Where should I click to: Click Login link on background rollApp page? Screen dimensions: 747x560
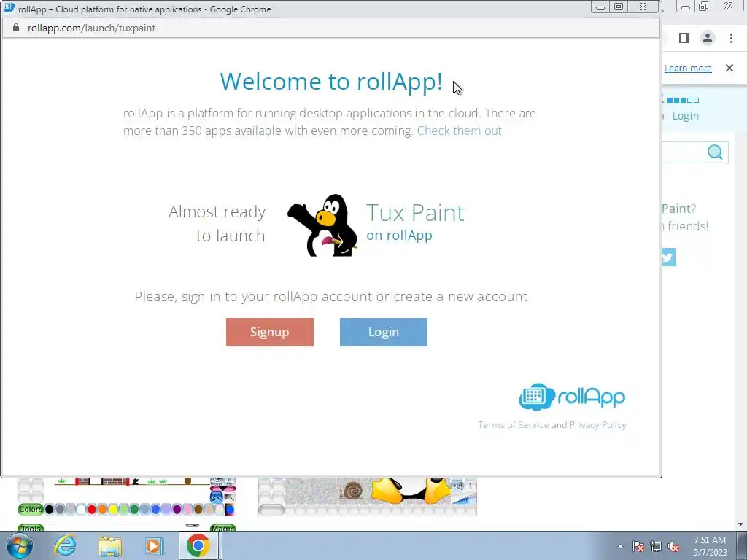pyautogui.click(x=686, y=116)
